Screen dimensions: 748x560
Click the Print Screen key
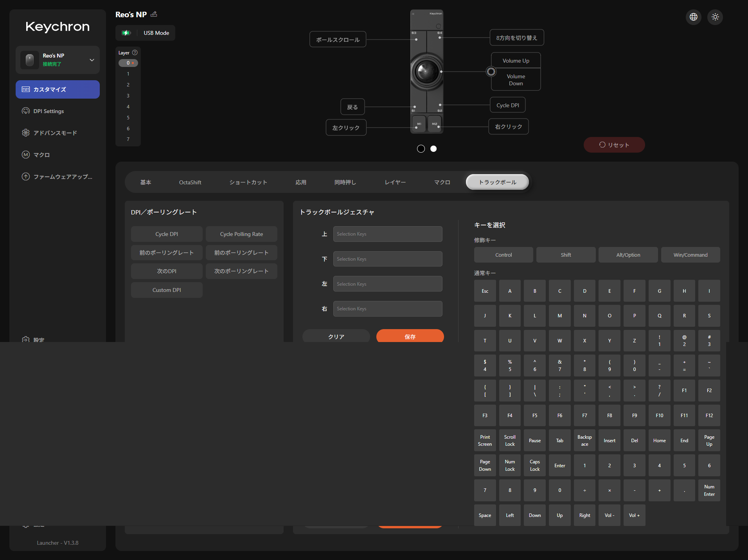pyautogui.click(x=485, y=441)
